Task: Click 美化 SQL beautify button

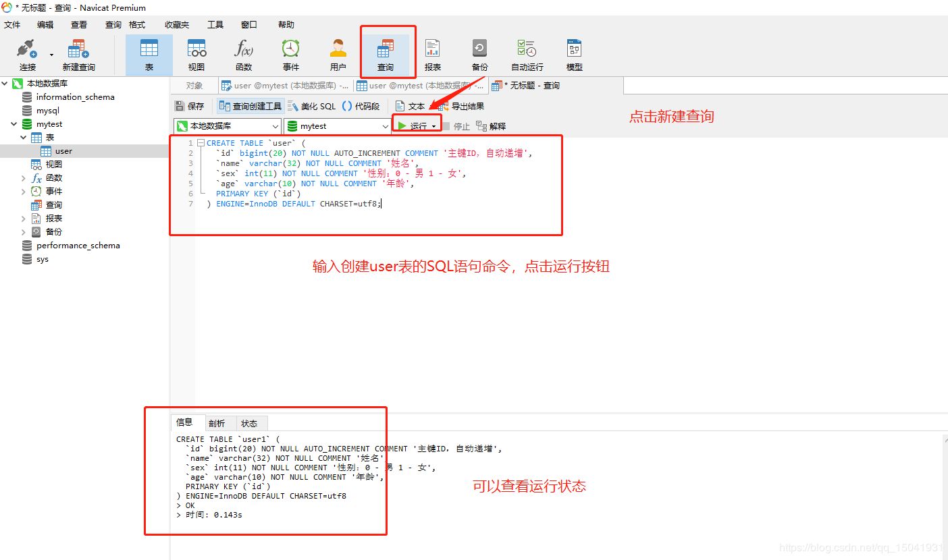Action: coord(312,106)
